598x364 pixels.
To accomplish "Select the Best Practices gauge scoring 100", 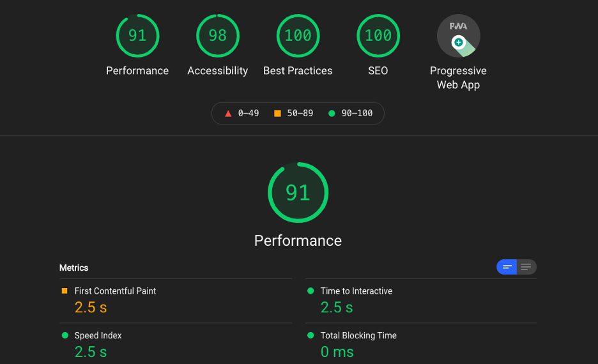I will coord(298,36).
